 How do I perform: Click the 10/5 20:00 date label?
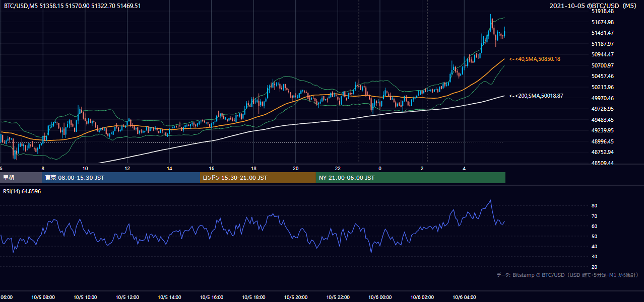click(296, 297)
